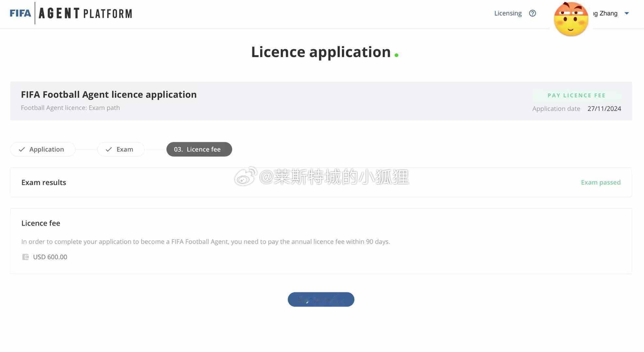This screenshot has height=352, width=644.
Task: Select the Exam step pill
Action: click(x=121, y=149)
